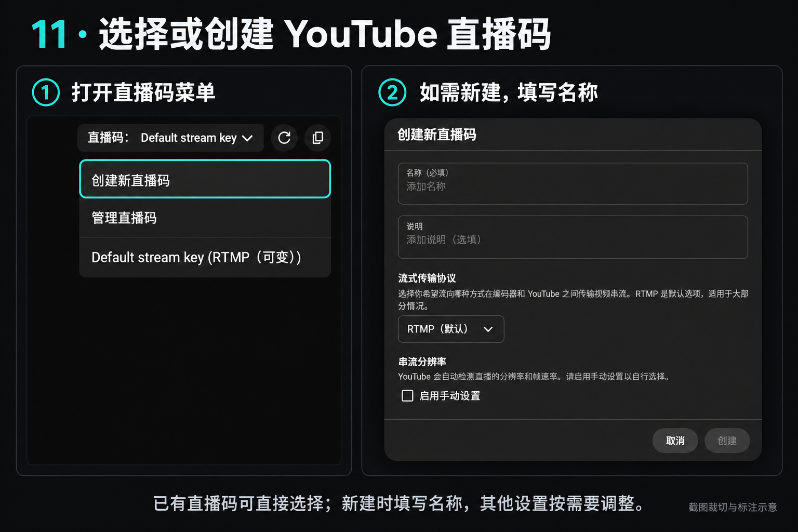The image size is (798, 532).
Task: Click the 直播码： label
Action: pyautogui.click(x=108, y=137)
